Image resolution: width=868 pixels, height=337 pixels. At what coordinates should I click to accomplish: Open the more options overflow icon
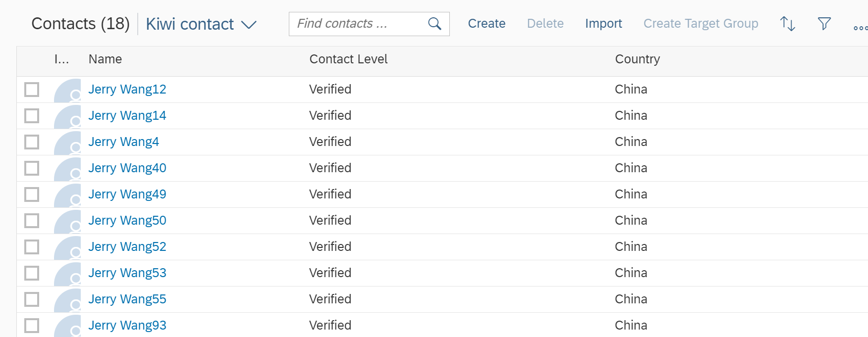861,28
